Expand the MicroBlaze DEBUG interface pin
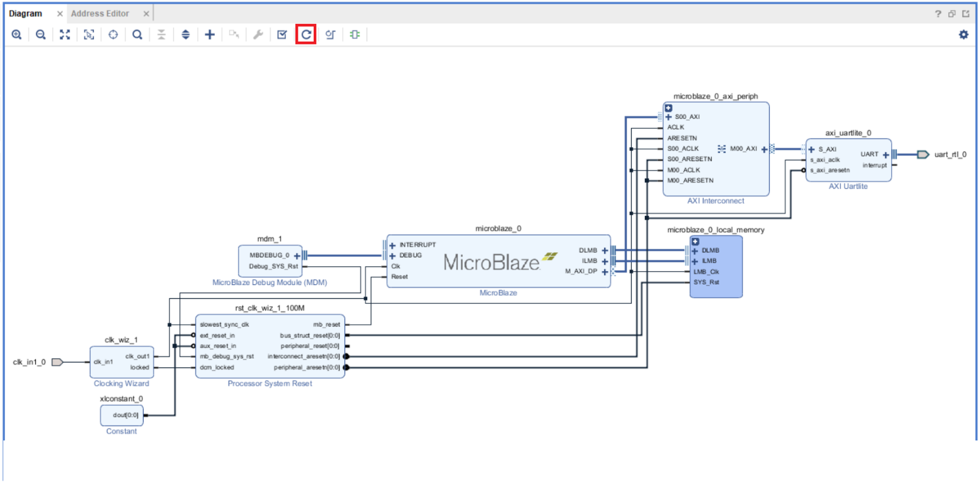The image size is (980, 482). tap(392, 255)
